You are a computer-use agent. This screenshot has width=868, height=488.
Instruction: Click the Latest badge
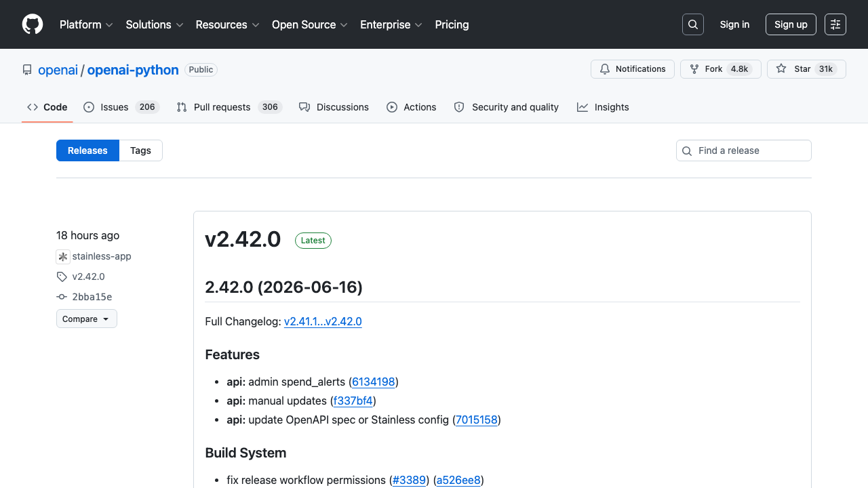(x=313, y=241)
